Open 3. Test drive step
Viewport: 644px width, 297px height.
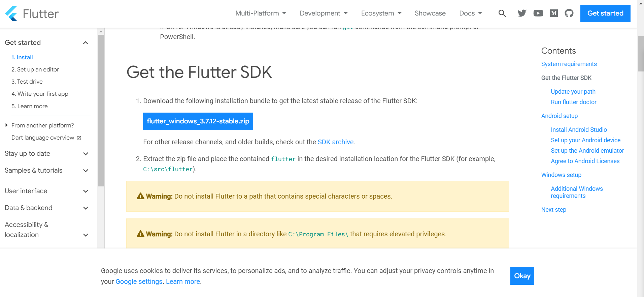coord(27,82)
